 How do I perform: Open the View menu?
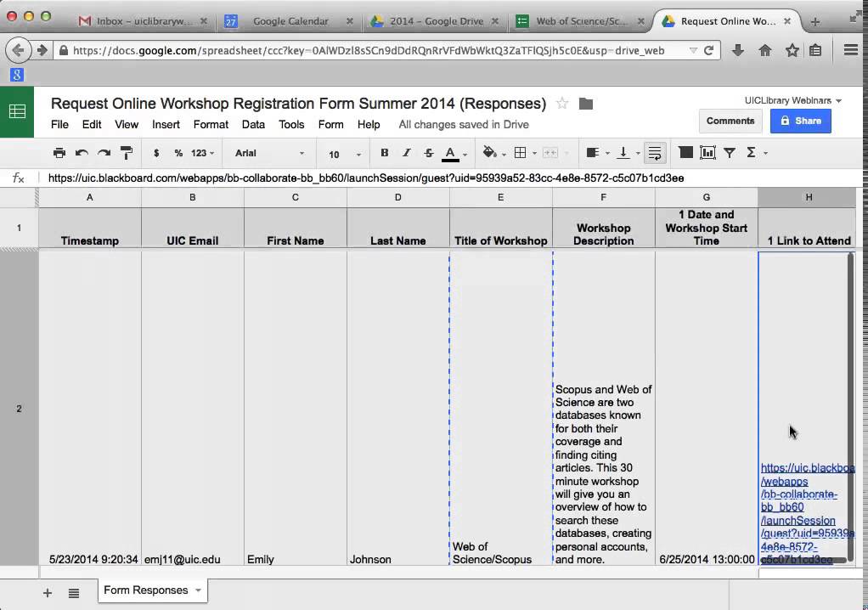pos(127,125)
